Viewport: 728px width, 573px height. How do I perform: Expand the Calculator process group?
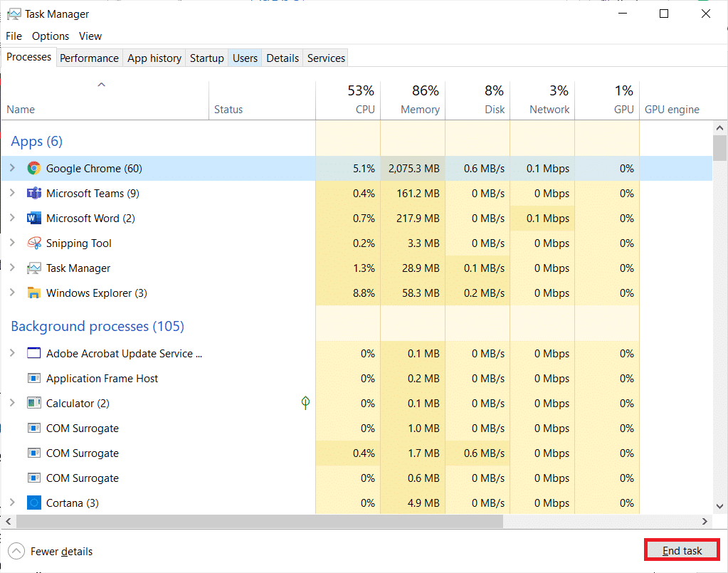[x=13, y=403]
